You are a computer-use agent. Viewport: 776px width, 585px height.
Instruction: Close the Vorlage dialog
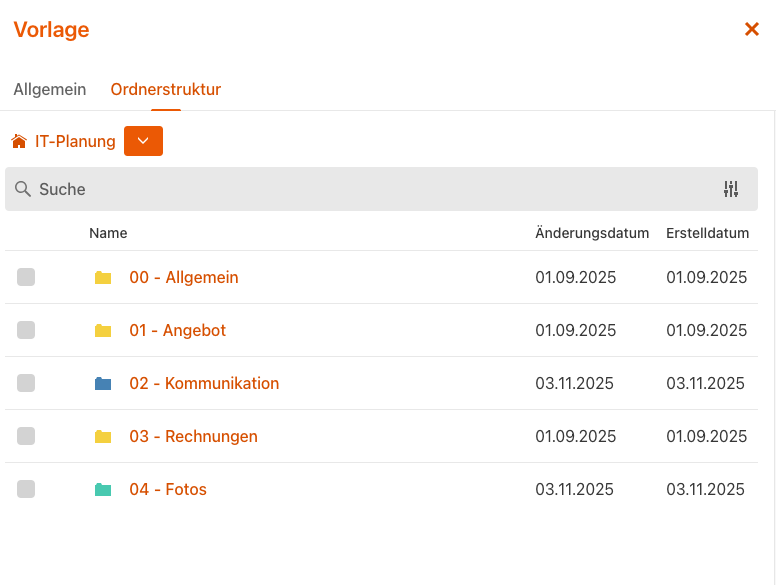[752, 30]
